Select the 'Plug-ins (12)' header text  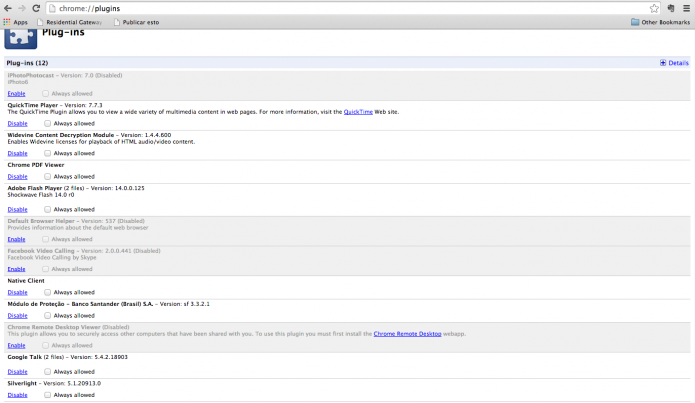click(x=27, y=63)
